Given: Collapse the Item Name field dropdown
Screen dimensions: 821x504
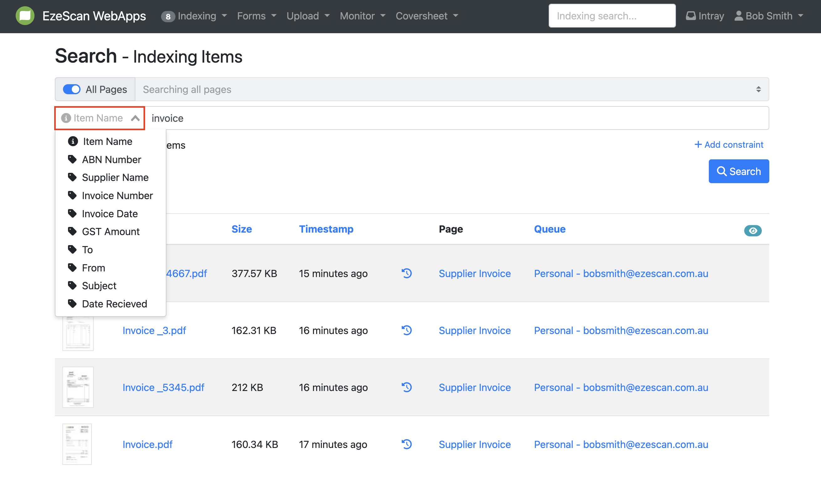Looking at the screenshot, I should (135, 118).
